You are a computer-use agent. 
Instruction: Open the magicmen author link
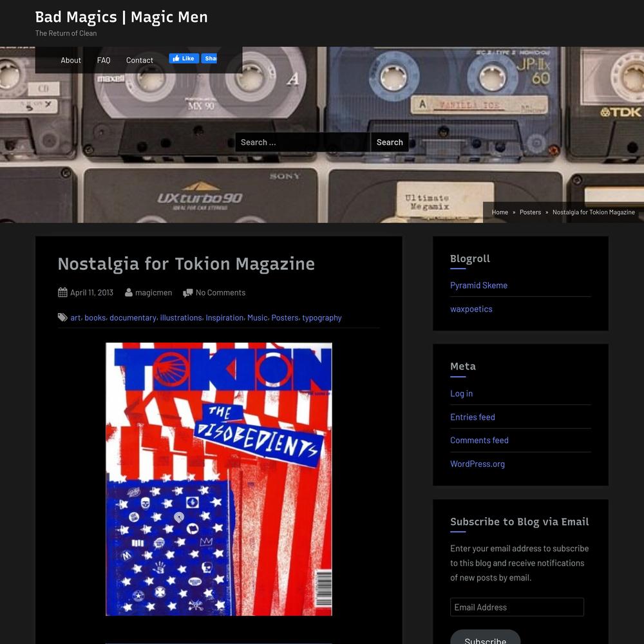click(x=154, y=292)
